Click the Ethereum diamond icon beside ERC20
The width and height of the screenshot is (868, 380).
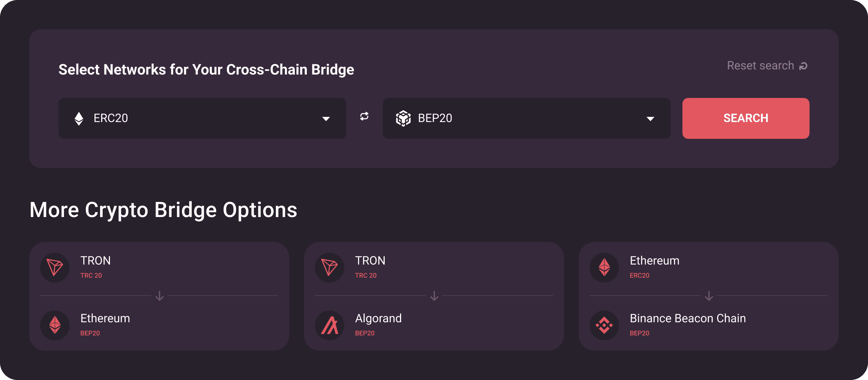click(79, 118)
